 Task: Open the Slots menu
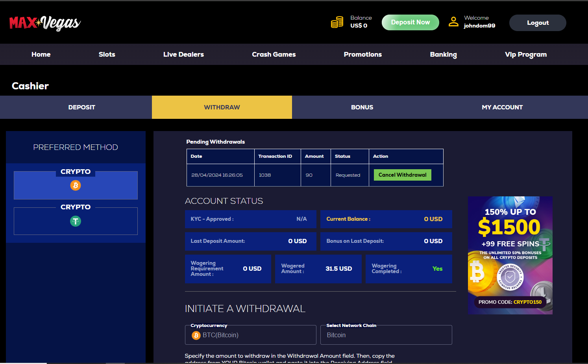(x=107, y=54)
